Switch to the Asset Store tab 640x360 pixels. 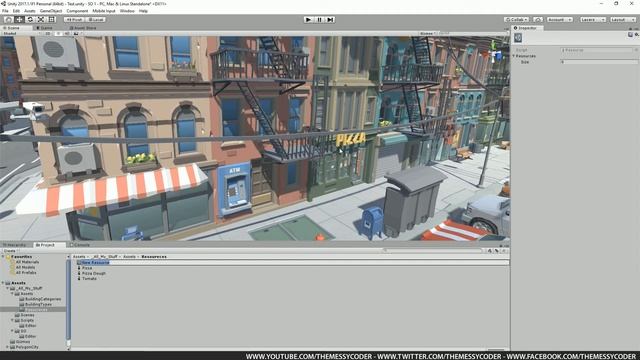point(83,28)
